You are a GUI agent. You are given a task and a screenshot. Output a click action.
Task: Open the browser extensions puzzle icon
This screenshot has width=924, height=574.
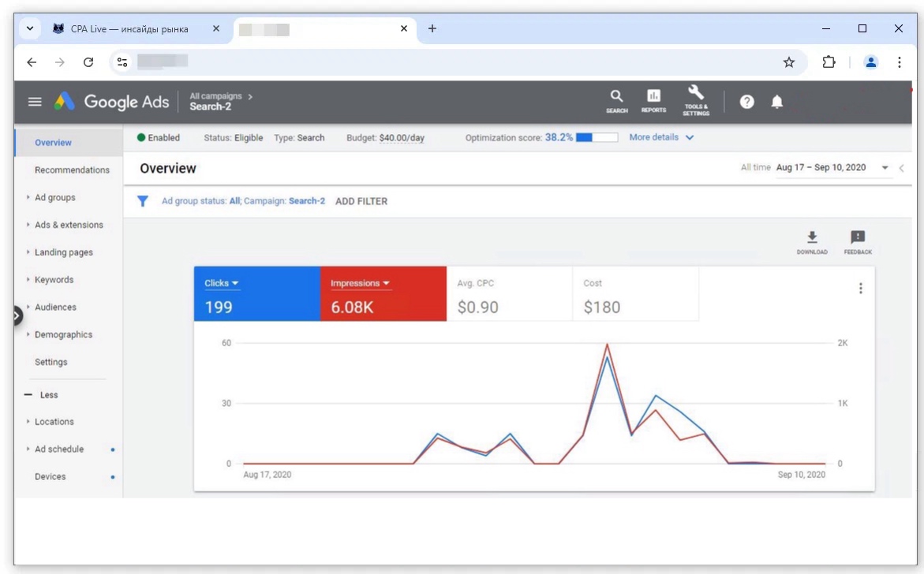[829, 61]
